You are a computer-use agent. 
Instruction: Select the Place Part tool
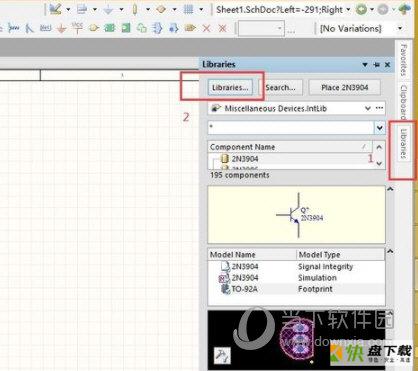[x=94, y=29]
